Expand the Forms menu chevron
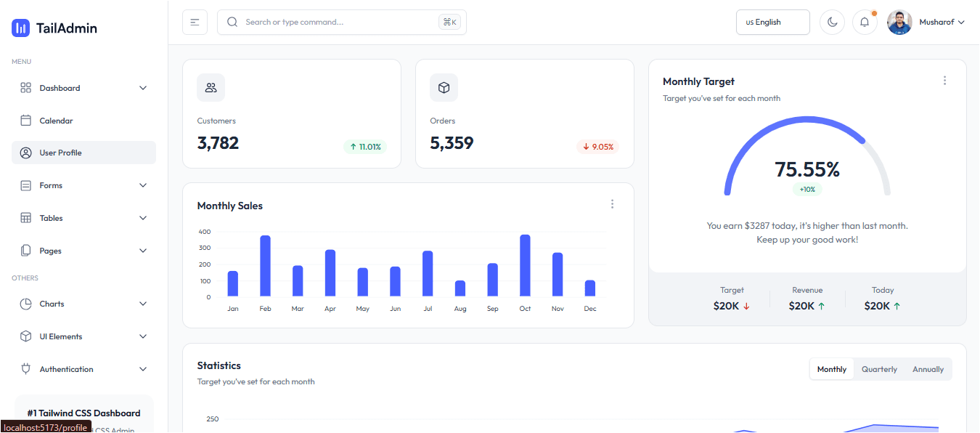 [143, 185]
